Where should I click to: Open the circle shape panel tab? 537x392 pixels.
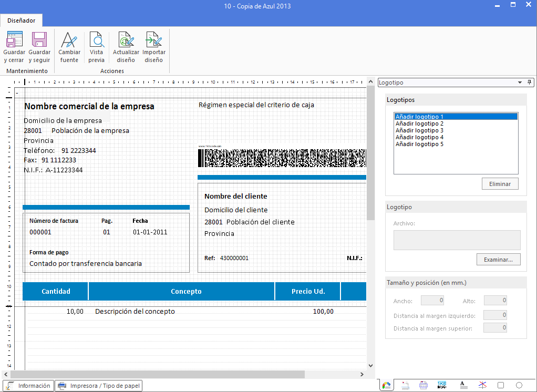[x=519, y=385]
